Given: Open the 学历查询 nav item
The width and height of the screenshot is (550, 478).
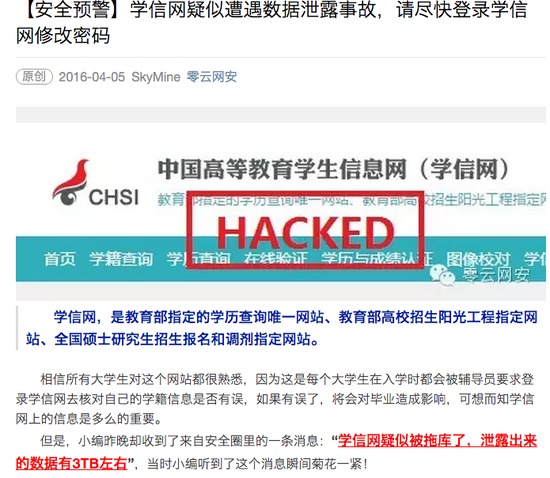Looking at the screenshot, I should coord(198,259).
